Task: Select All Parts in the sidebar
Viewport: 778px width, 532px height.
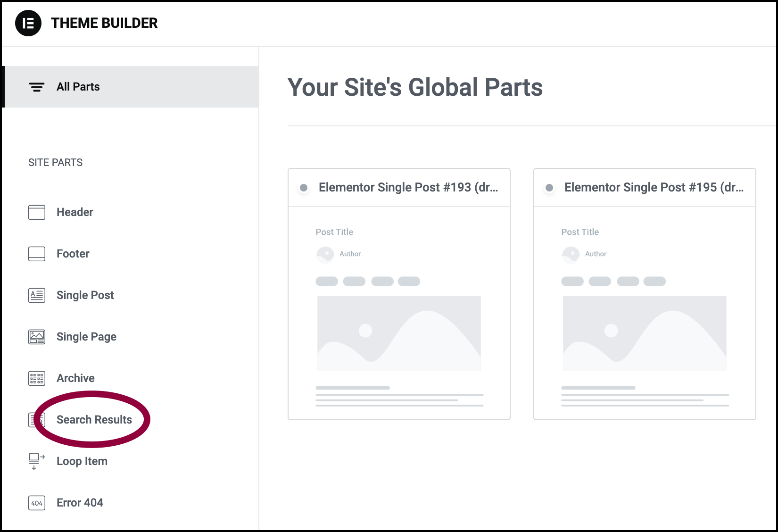Action: point(131,87)
